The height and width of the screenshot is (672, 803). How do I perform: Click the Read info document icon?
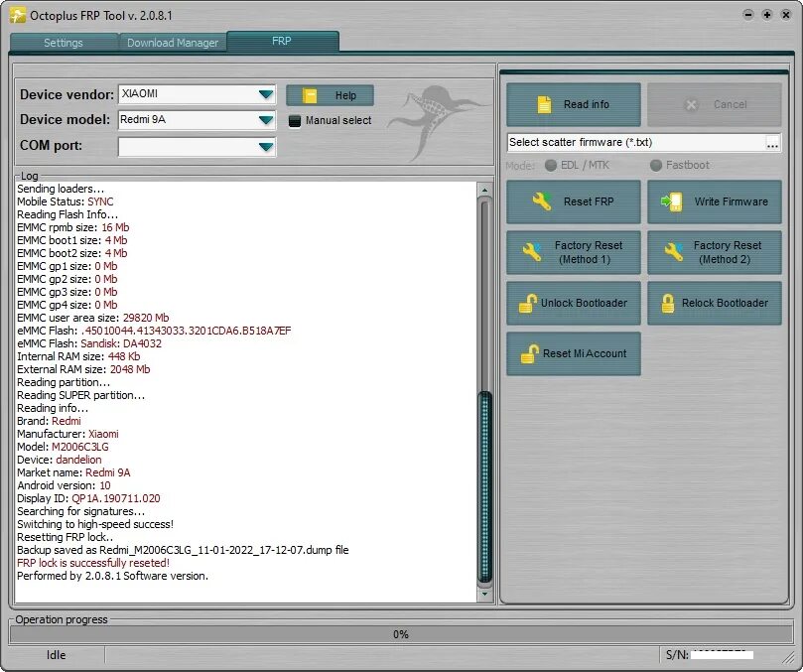click(x=544, y=104)
